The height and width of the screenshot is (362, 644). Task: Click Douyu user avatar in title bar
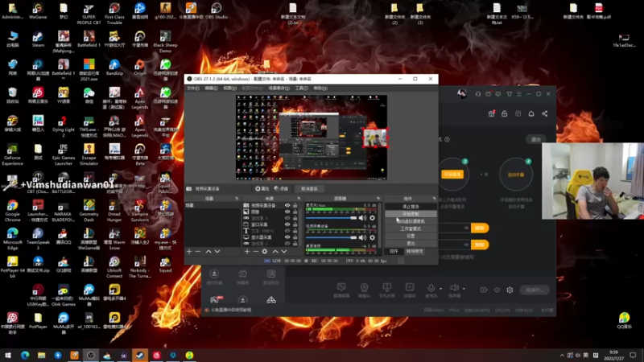click(x=462, y=94)
